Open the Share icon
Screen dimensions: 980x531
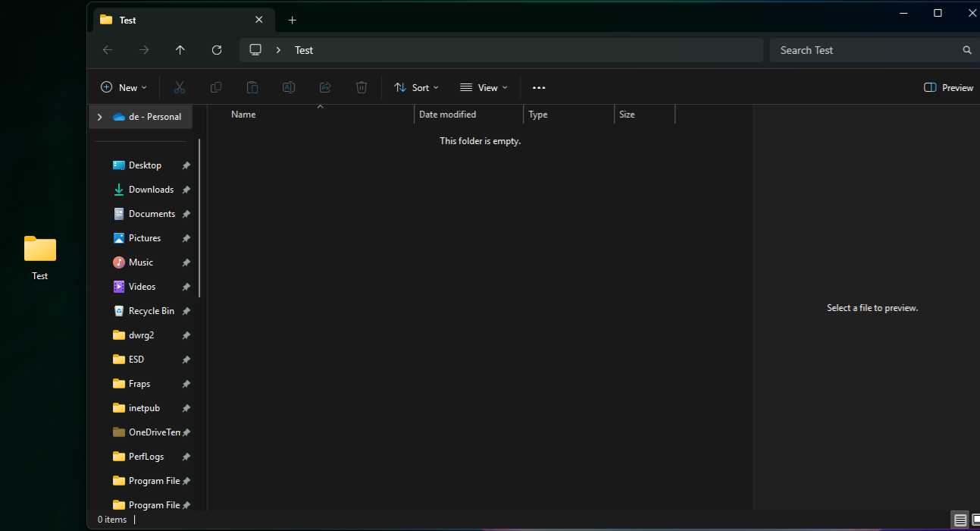click(325, 87)
